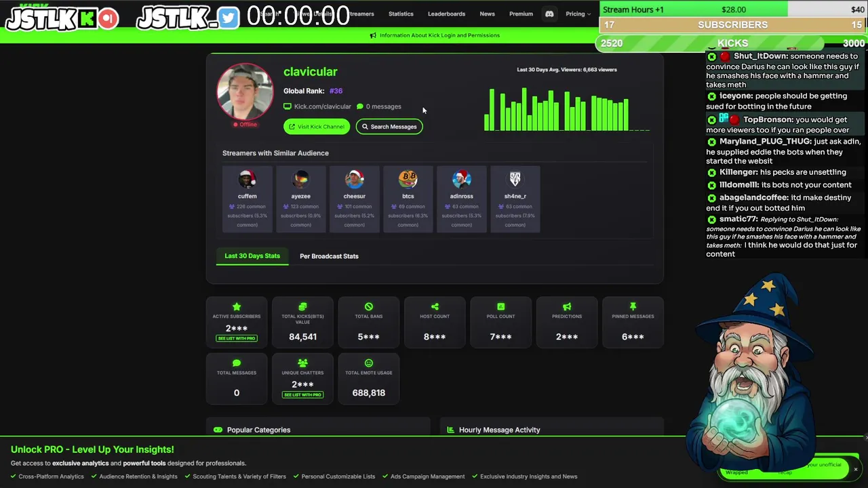Click the chat bubble icon beside 0 messages
The width and height of the screenshot is (868, 488).
coord(360,106)
